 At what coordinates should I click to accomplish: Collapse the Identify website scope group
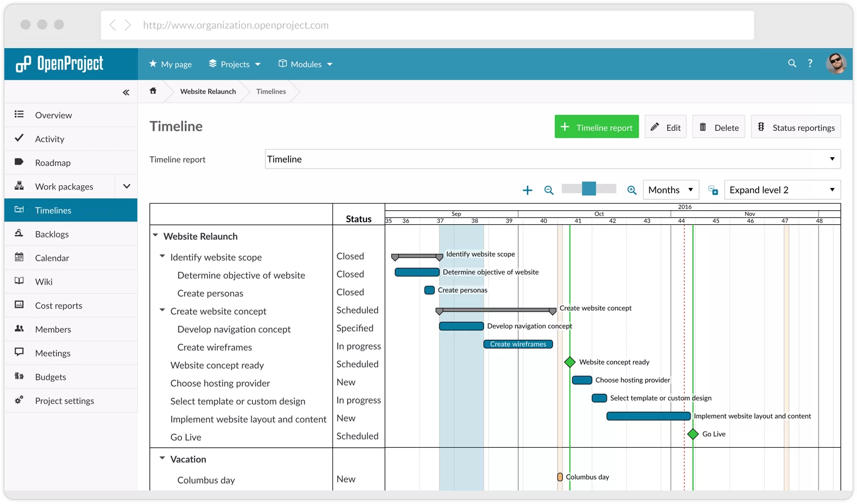(x=162, y=256)
